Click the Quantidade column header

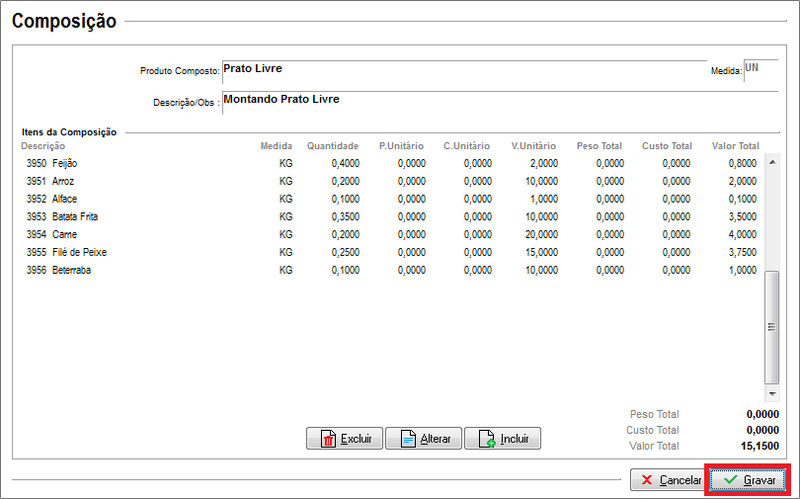pyautogui.click(x=332, y=146)
